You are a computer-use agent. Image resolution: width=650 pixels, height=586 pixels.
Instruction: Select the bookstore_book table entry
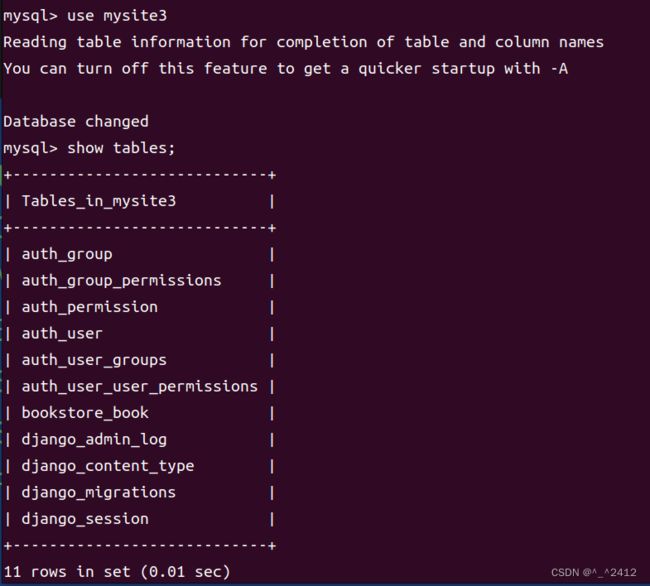85,413
